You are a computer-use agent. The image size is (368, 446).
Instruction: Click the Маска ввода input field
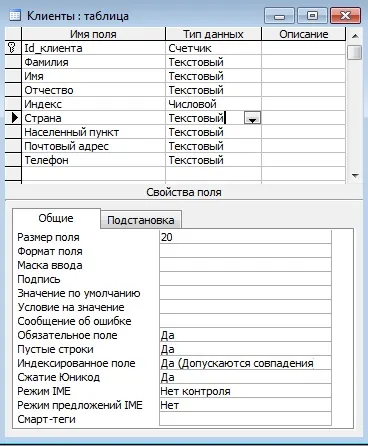(x=245, y=265)
